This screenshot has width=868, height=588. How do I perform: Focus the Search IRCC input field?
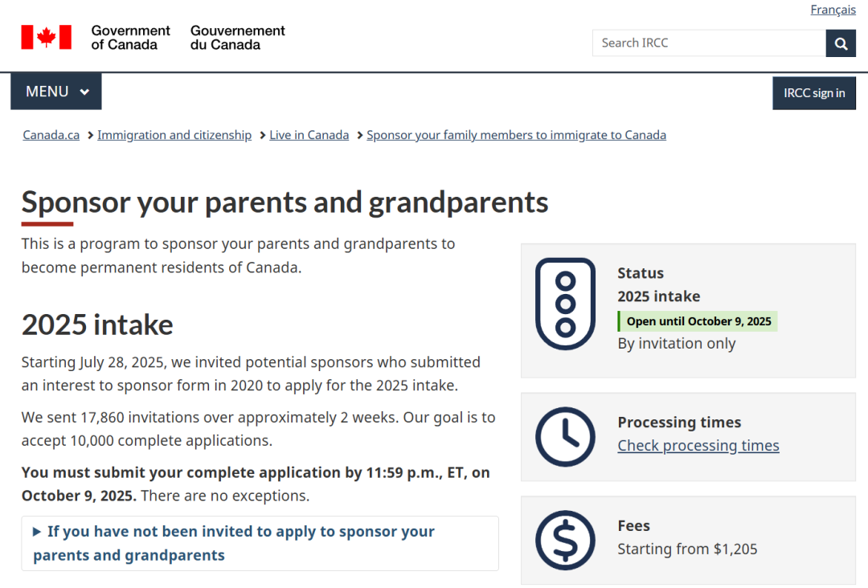pos(708,43)
